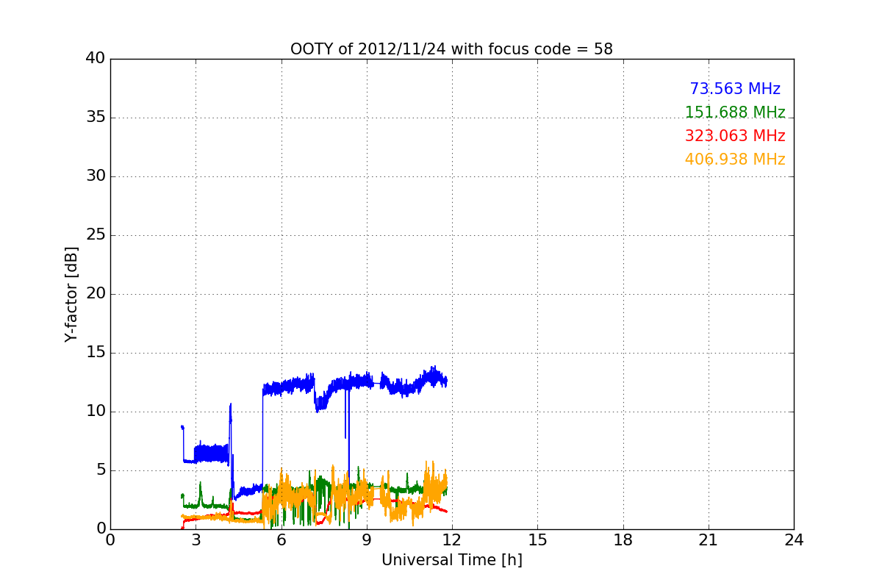Click the y-axis tick label 5

tap(100, 470)
